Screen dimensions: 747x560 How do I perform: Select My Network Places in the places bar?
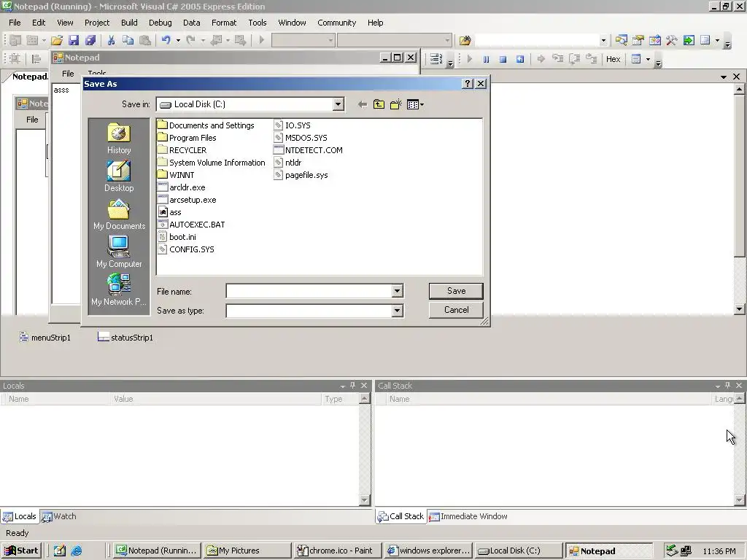point(119,290)
